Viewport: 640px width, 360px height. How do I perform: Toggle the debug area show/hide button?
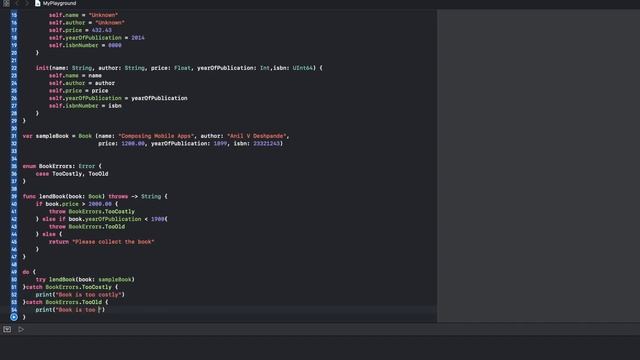[x=7, y=329]
